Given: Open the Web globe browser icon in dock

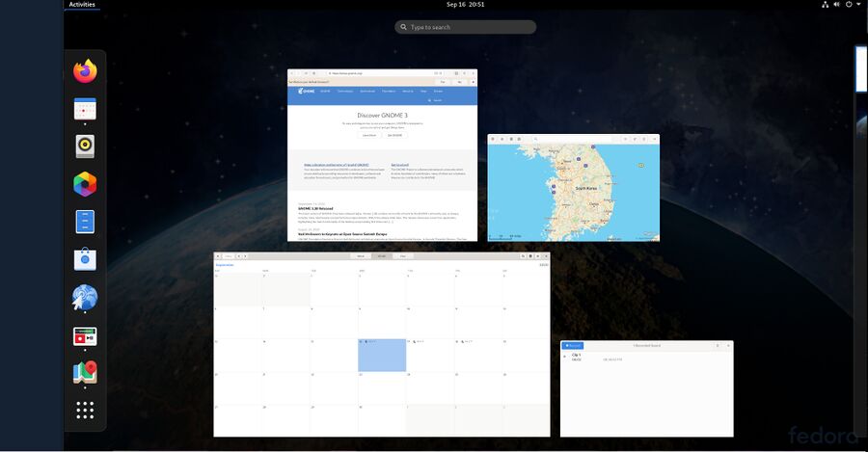Looking at the screenshot, I should [85, 298].
